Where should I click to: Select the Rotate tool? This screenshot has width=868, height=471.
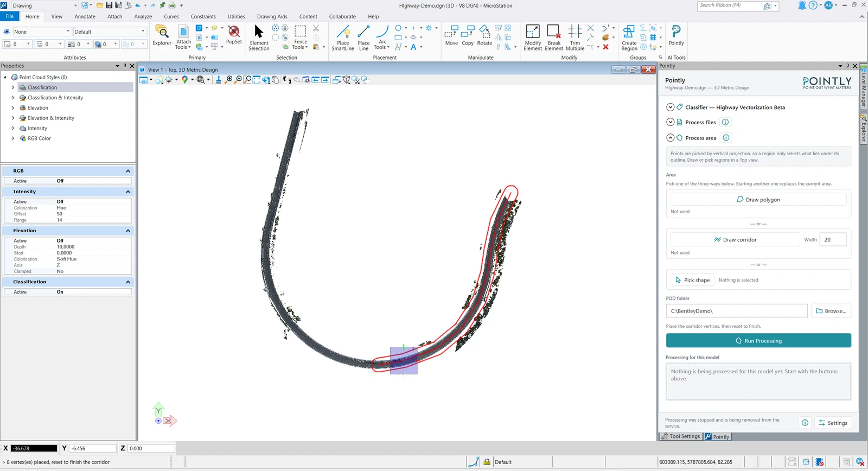pos(484,35)
